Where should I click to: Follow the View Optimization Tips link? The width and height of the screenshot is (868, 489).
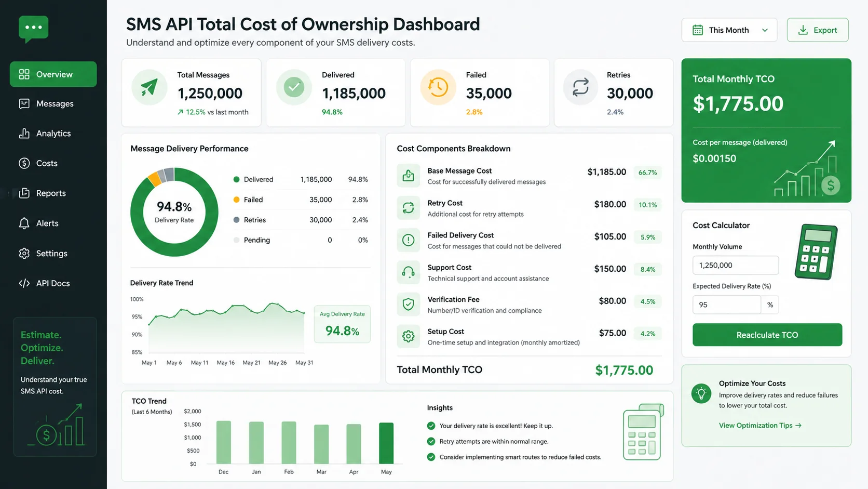pos(760,426)
